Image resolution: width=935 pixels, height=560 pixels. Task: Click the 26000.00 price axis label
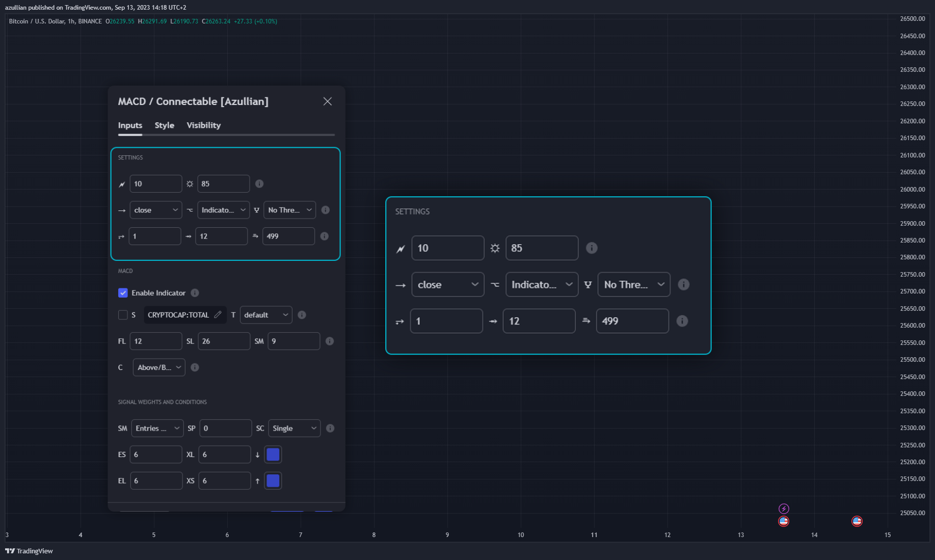pyautogui.click(x=913, y=189)
